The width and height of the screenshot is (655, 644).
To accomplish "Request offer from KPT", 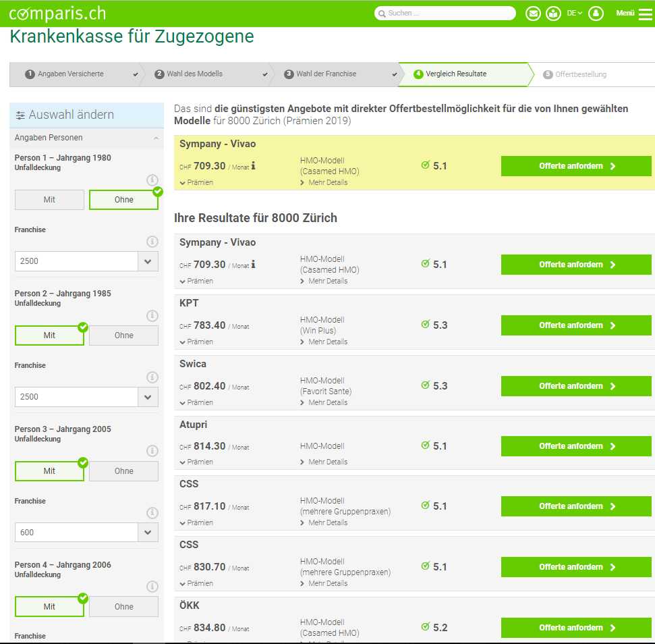I will point(576,325).
